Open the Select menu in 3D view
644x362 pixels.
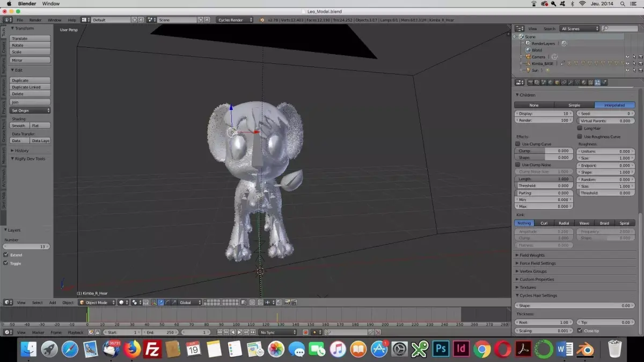coord(37,302)
